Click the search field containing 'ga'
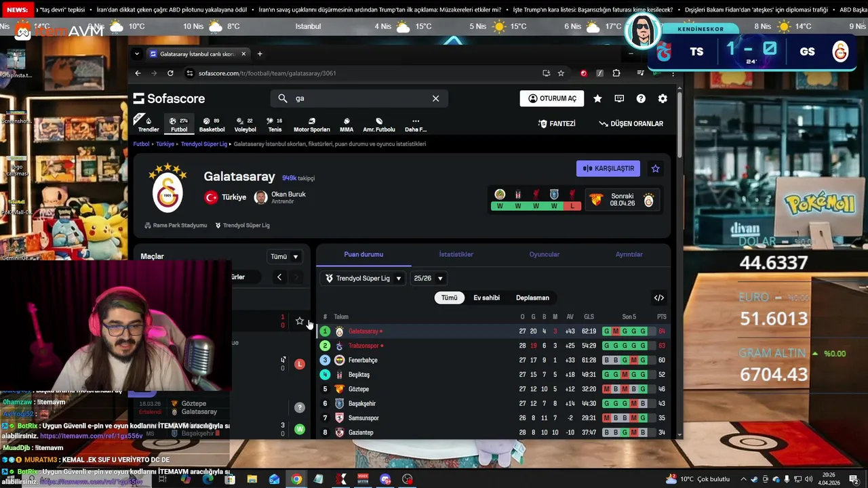This screenshot has height=488, width=868. click(358, 98)
